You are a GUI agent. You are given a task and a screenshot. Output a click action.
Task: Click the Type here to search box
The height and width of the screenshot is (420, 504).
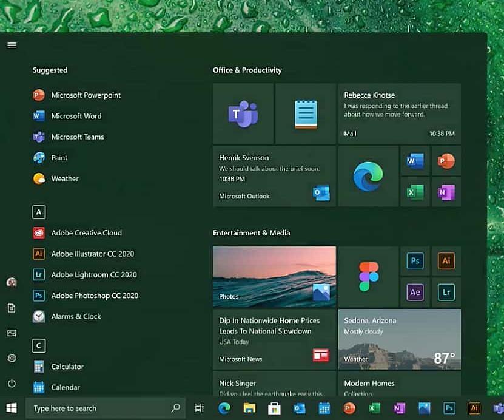106,408
